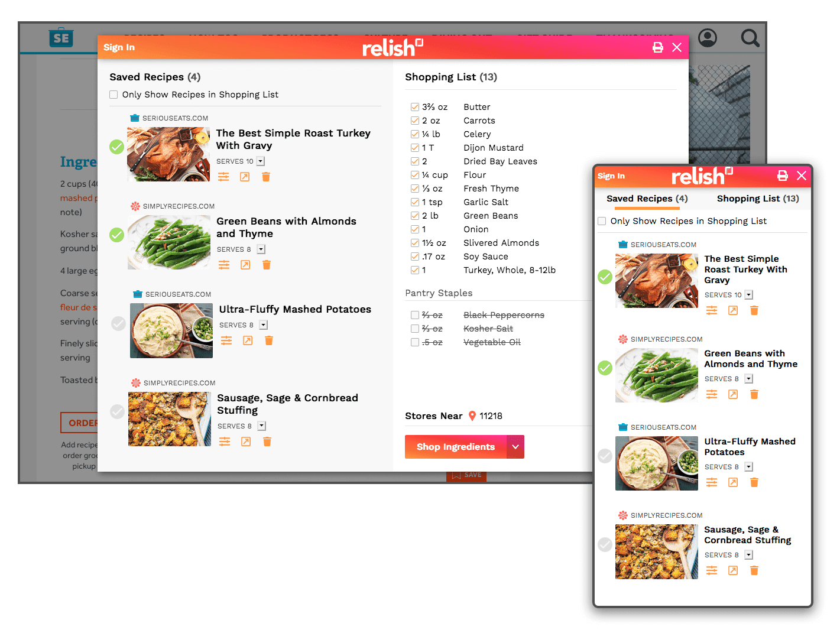The height and width of the screenshot is (633, 840).
Task: Open Cornbread Stuffing recipe externally, large panel
Action: click(246, 442)
